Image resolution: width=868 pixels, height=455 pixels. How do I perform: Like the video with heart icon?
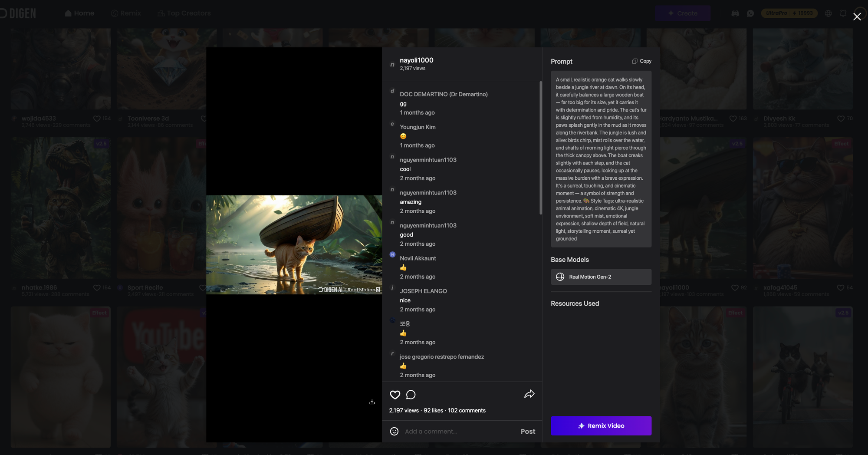coord(395,395)
